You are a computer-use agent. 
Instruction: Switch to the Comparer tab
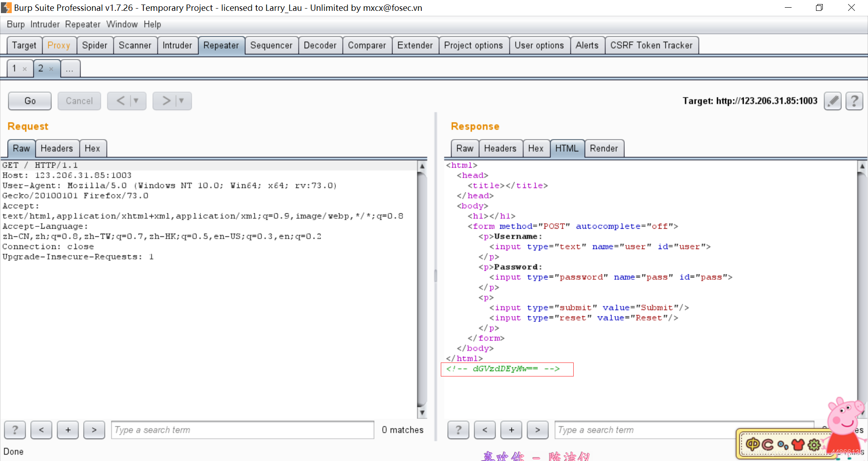[367, 45]
